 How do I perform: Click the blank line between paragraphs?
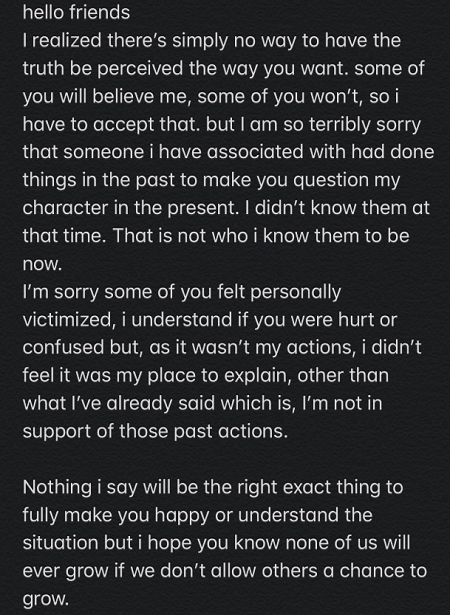point(225,459)
